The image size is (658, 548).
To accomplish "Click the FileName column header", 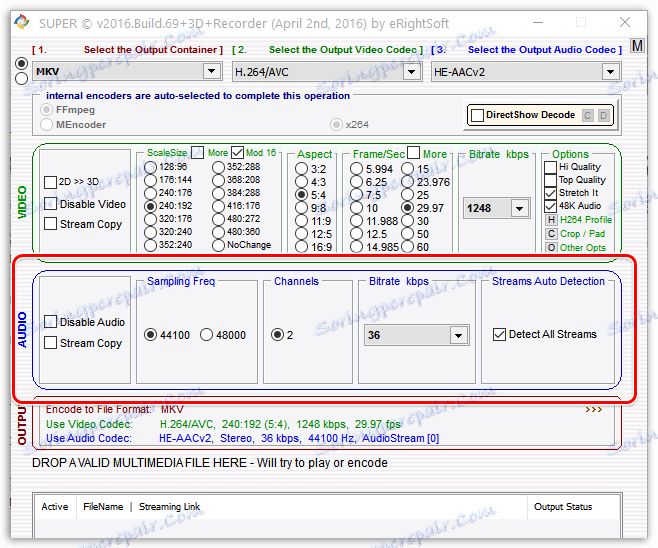I will 103,507.
